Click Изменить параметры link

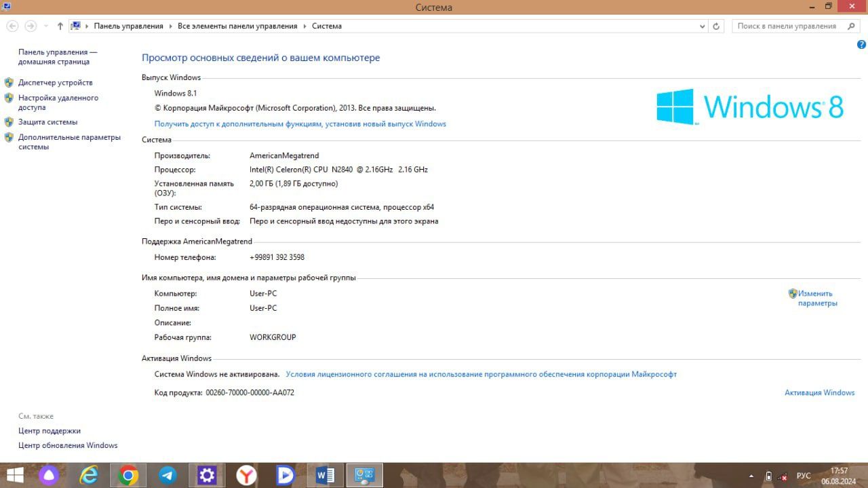click(818, 299)
